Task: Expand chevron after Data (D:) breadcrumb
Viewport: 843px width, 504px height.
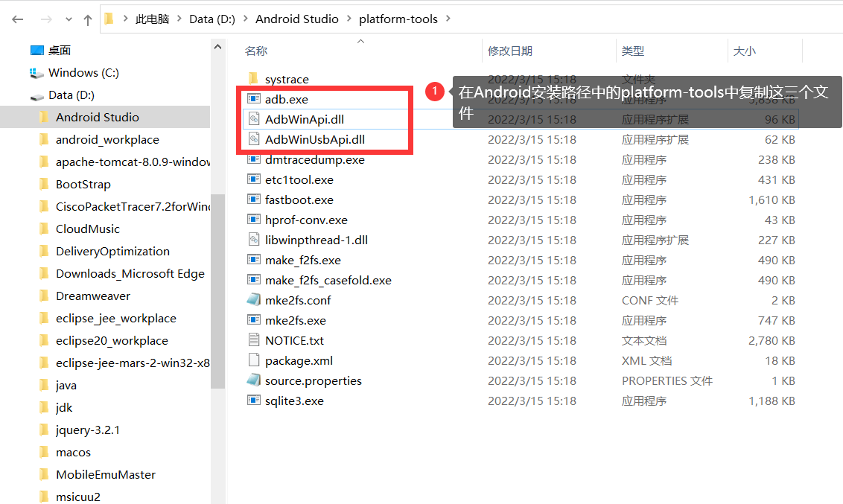Action: [x=245, y=19]
